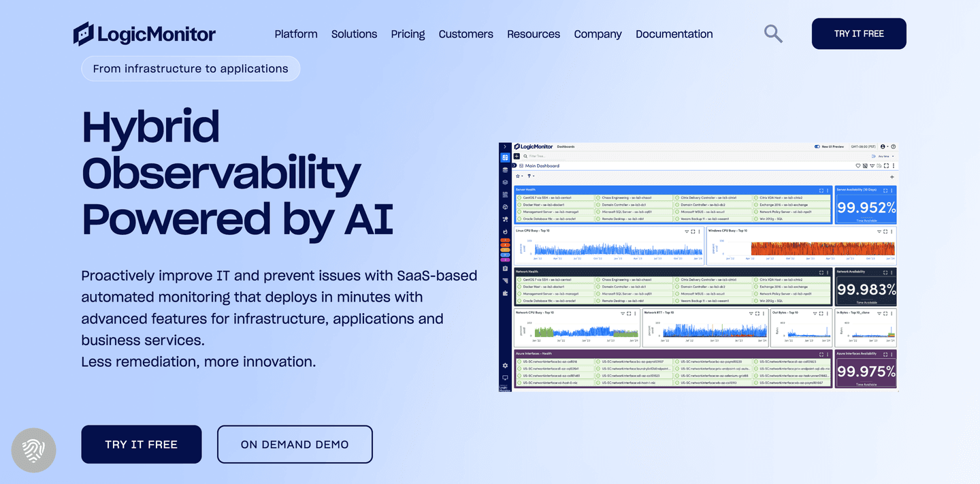Click into the Filter Tree search field
The width and height of the screenshot is (980, 484).
click(x=544, y=156)
